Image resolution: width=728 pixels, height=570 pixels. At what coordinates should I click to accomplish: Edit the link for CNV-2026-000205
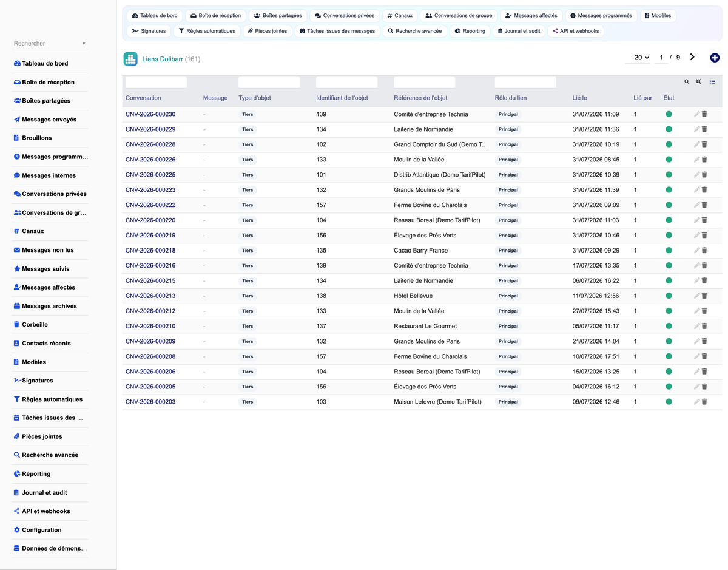pos(697,387)
